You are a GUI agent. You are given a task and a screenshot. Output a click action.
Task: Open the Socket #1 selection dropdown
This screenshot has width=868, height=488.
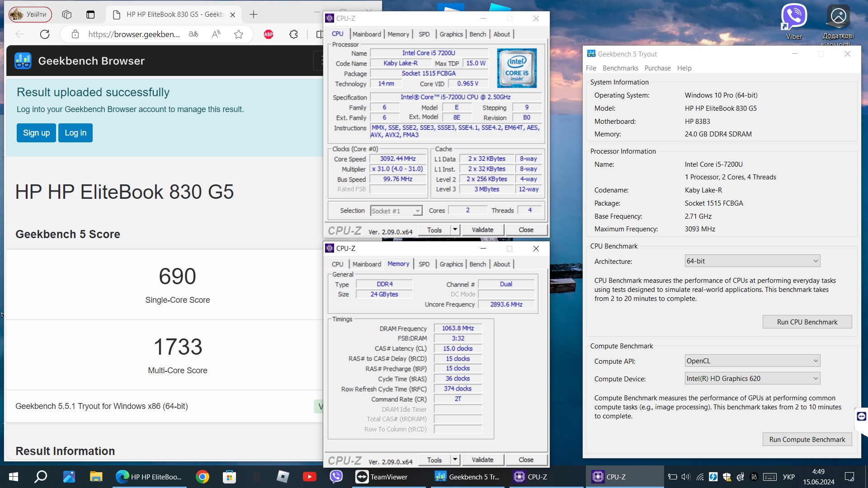pos(396,211)
